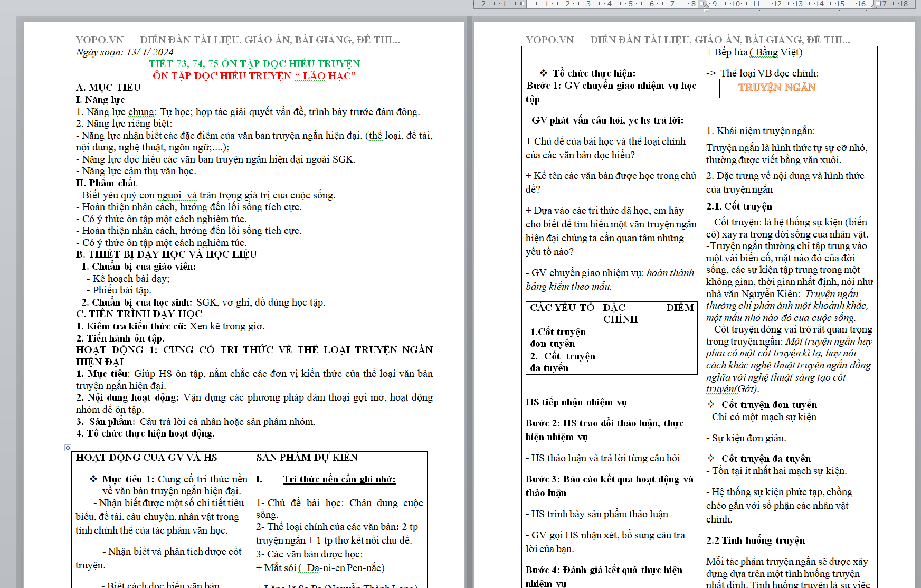Click the line 'Biết yêu quý con nguoi và trân trọng...'

click(x=206, y=195)
